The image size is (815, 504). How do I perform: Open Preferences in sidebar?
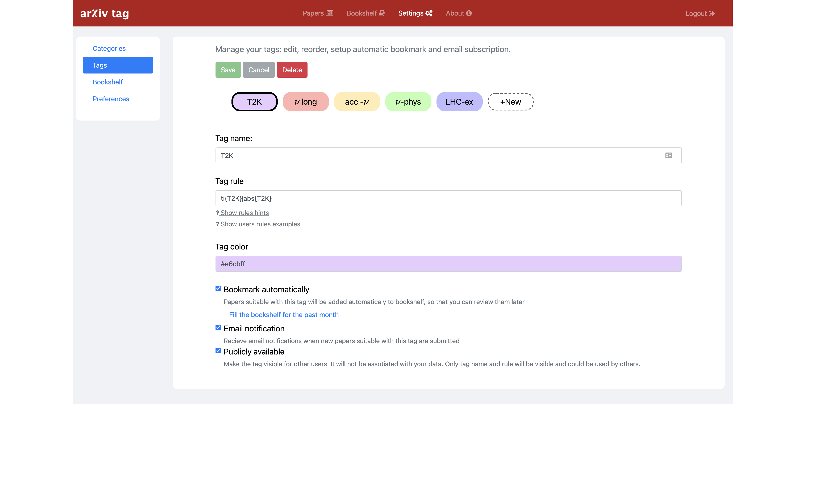click(111, 99)
